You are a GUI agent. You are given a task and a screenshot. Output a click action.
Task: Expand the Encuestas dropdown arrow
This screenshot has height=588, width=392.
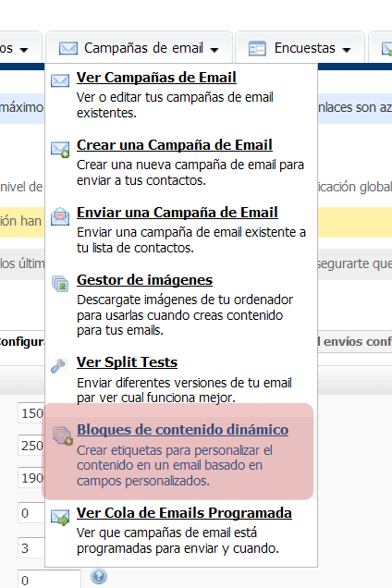346,50
